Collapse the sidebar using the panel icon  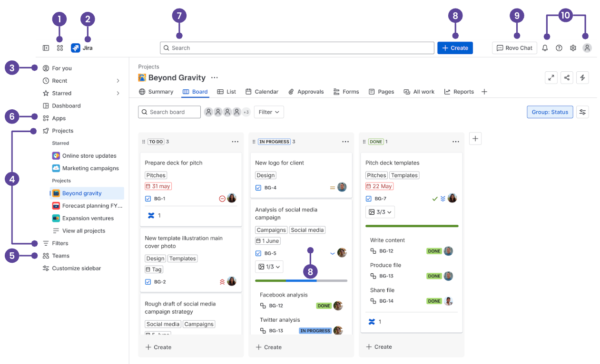(x=46, y=48)
